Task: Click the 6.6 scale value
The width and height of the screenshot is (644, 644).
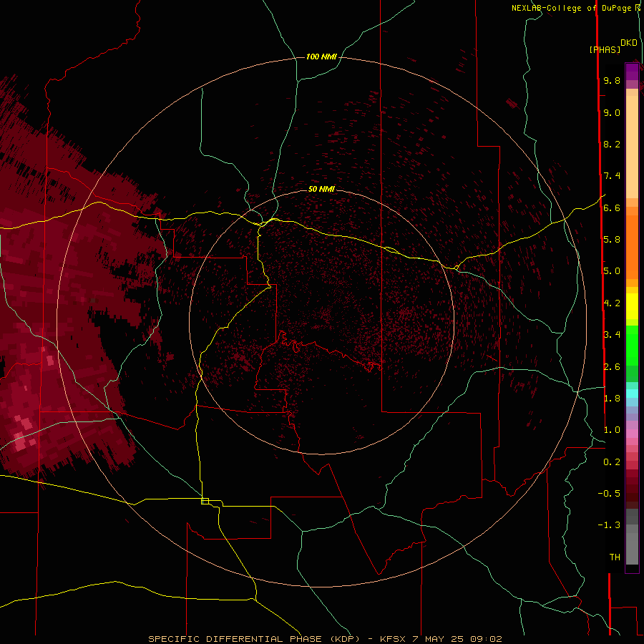Action: (x=612, y=208)
